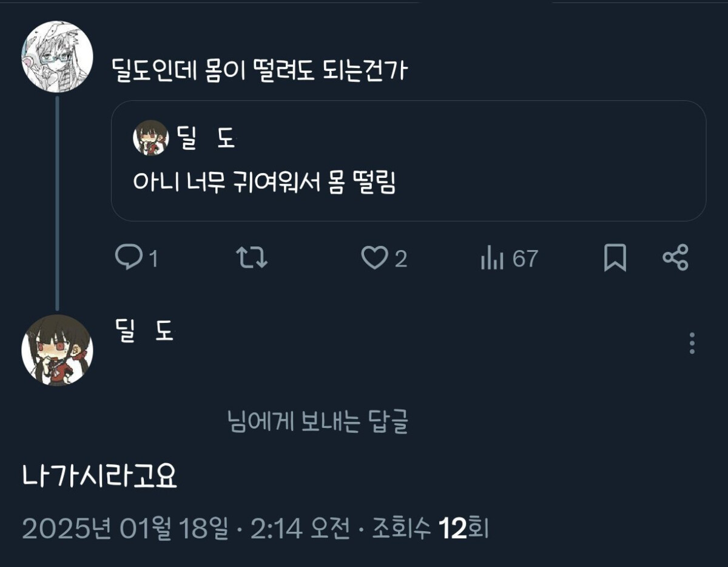
Task: Open the top author's white-haired avatar
Action: click(x=57, y=57)
